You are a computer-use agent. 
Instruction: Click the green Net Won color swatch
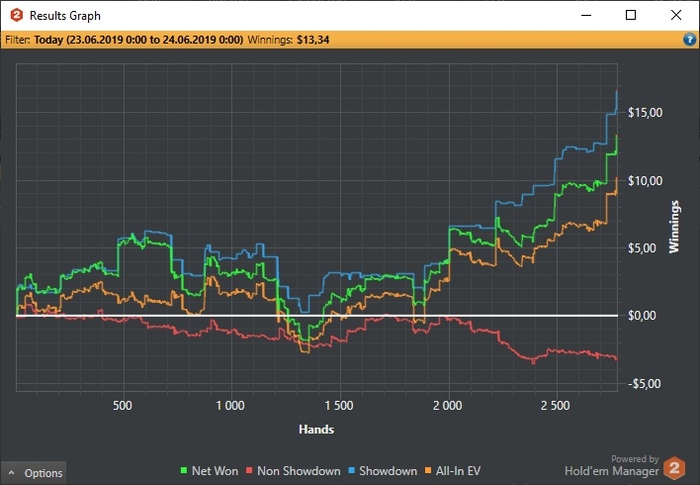pyautogui.click(x=183, y=470)
